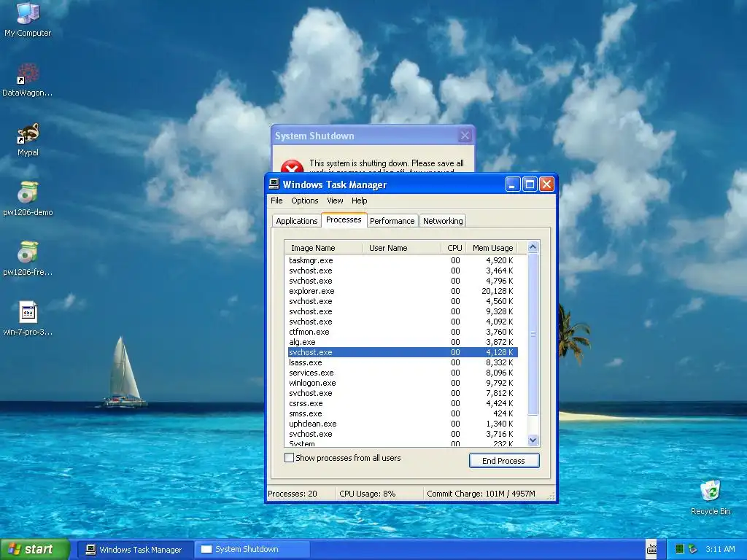
Task: Switch to Windows Task Manager taskbar button
Action: 135,550
